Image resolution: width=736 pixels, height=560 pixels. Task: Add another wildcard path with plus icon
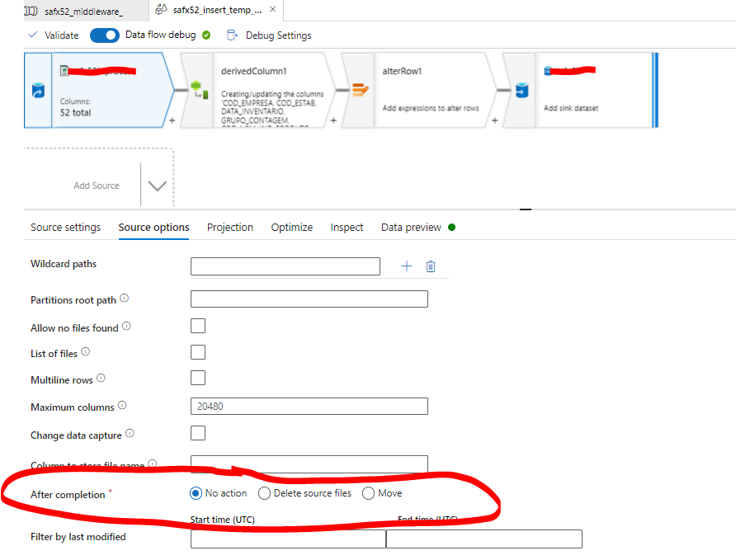407,266
